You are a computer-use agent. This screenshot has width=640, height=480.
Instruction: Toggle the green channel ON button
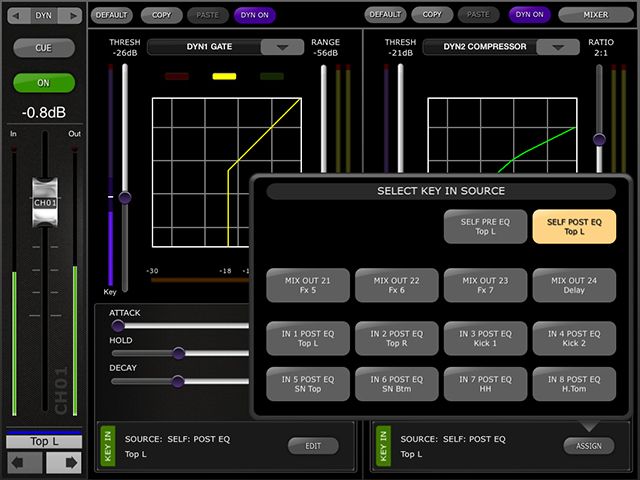pos(44,84)
